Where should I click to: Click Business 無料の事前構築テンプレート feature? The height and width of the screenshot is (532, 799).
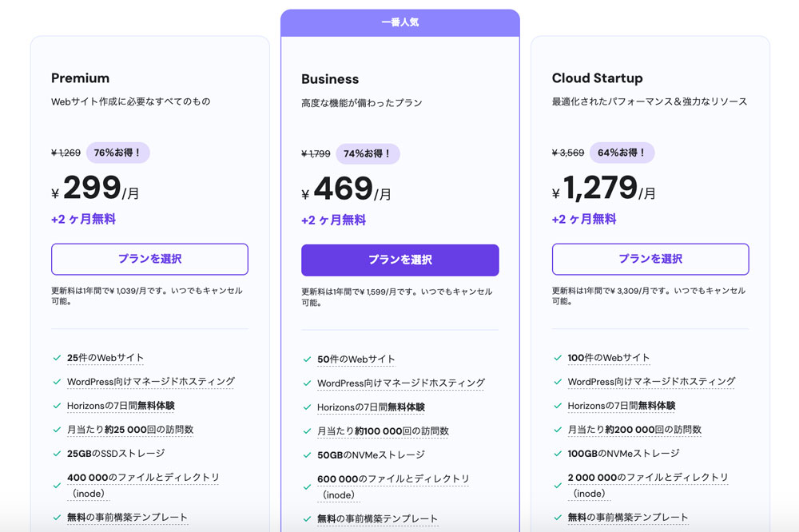tap(377, 518)
